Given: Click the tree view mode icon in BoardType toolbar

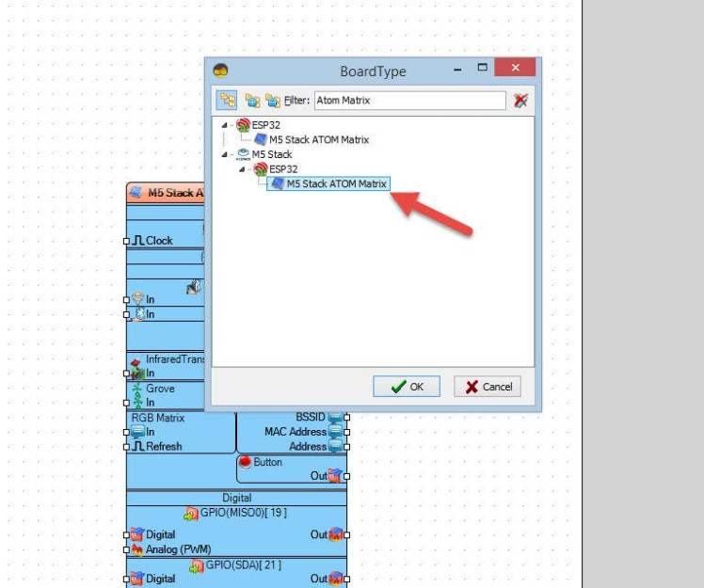Looking at the screenshot, I should (x=227, y=100).
